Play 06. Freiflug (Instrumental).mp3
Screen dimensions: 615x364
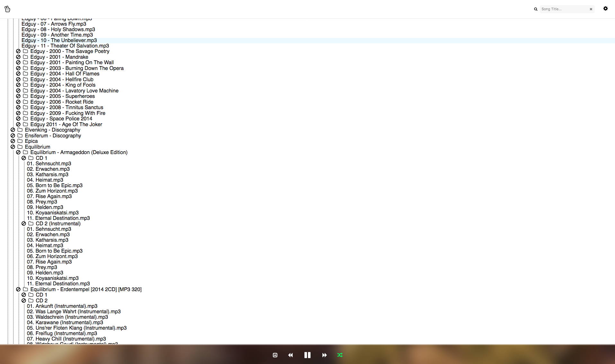pyautogui.click(x=62, y=334)
